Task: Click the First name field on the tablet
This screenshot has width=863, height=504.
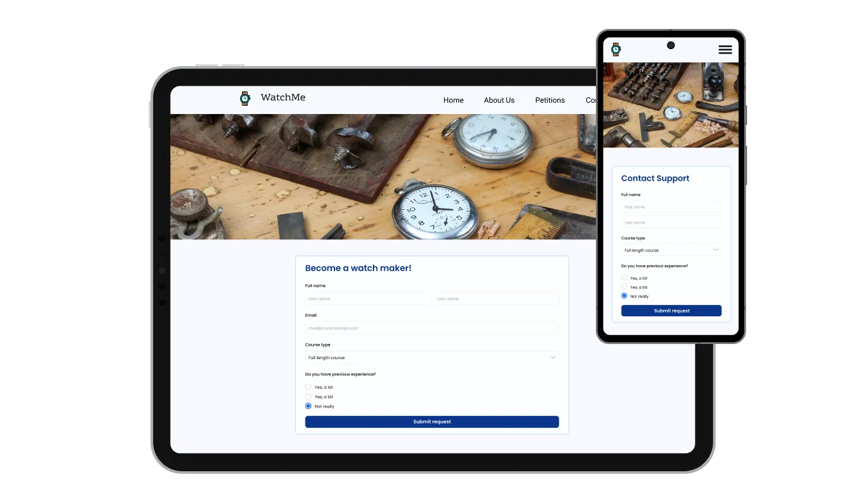Action: tap(368, 298)
